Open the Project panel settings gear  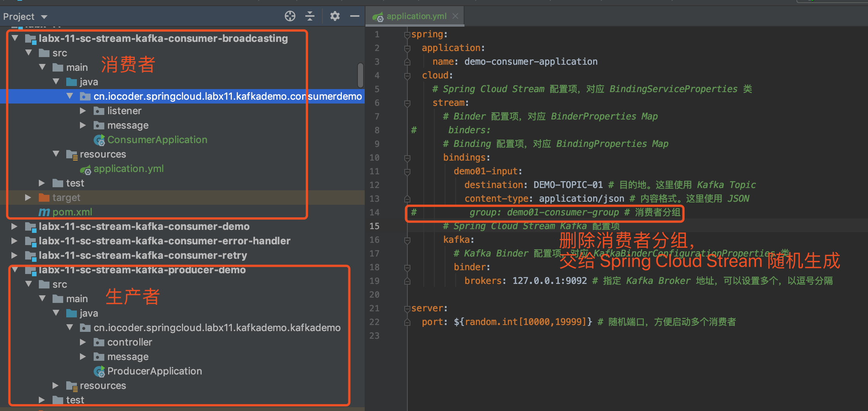pyautogui.click(x=335, y=16)
